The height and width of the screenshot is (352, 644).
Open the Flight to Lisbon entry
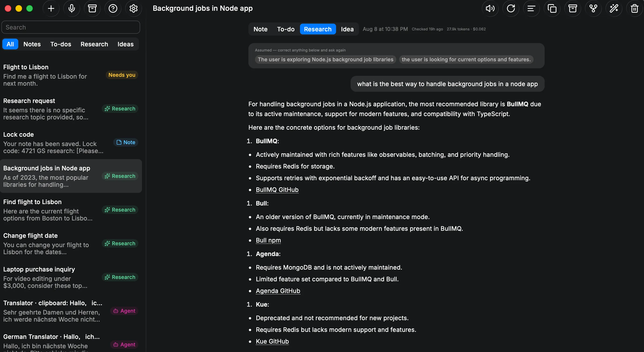pos(71,75)
